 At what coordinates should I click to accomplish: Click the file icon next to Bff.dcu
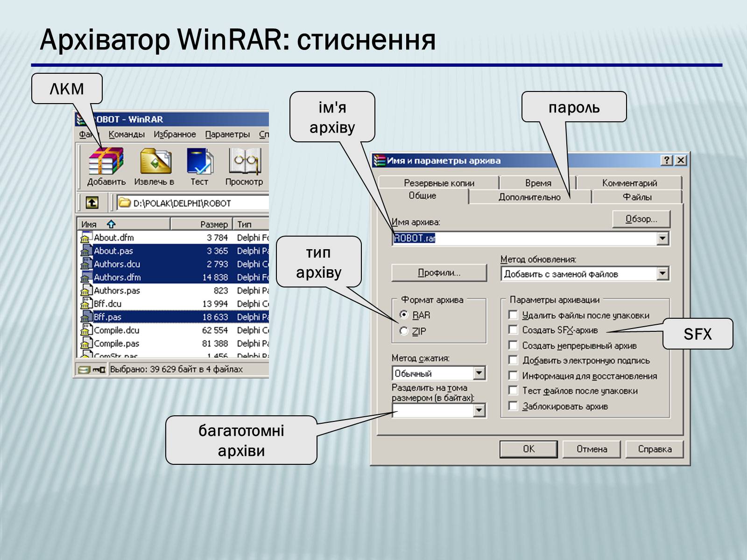pyautogui.click(x=85, y=304)
